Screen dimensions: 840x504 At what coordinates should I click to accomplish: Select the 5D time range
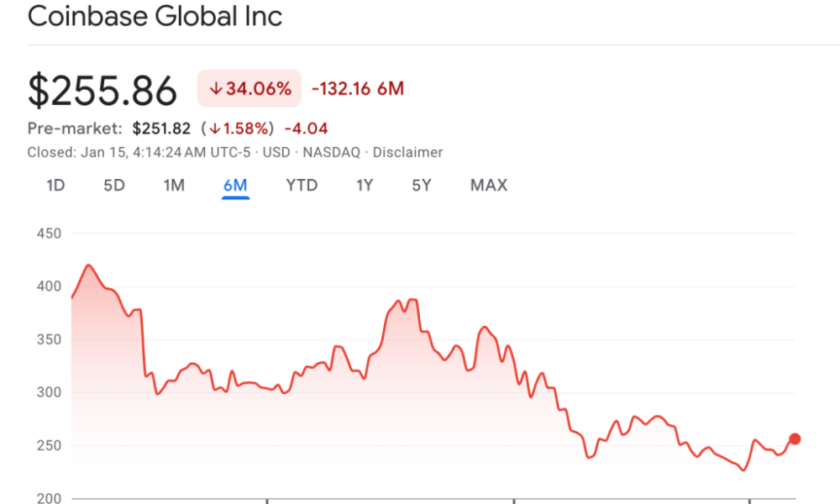(113, 185)
